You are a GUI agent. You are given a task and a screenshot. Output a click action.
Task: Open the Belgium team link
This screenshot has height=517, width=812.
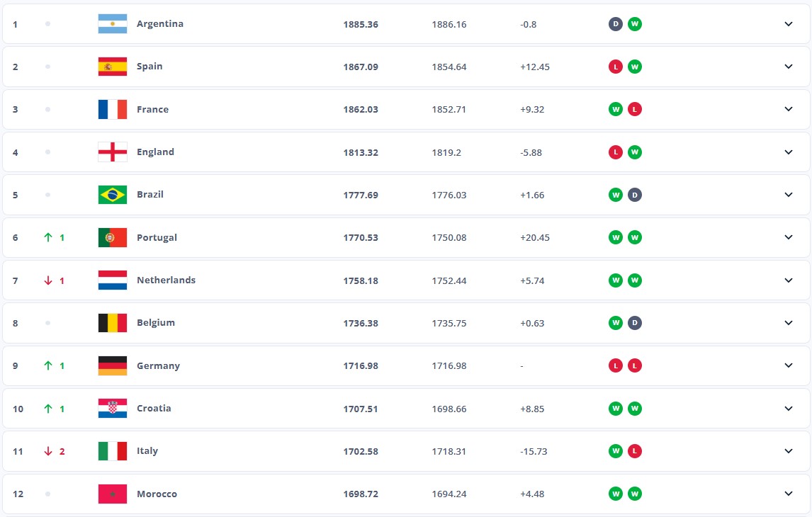[156, 323]
